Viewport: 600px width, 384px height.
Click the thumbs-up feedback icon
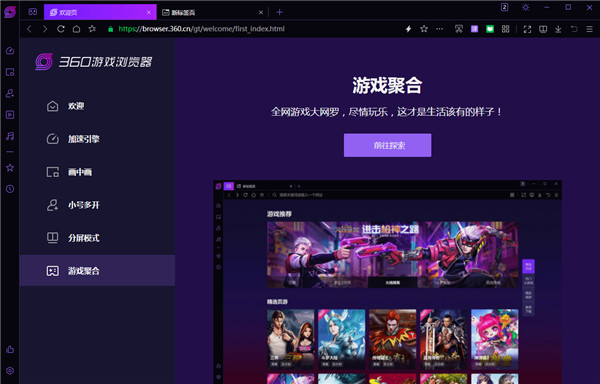tap(10, 349)
